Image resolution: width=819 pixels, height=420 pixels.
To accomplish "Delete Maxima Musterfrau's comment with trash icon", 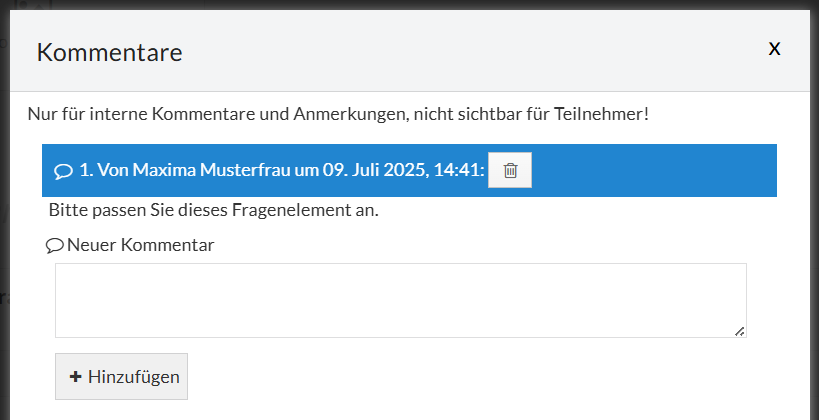I will point(510,170).
